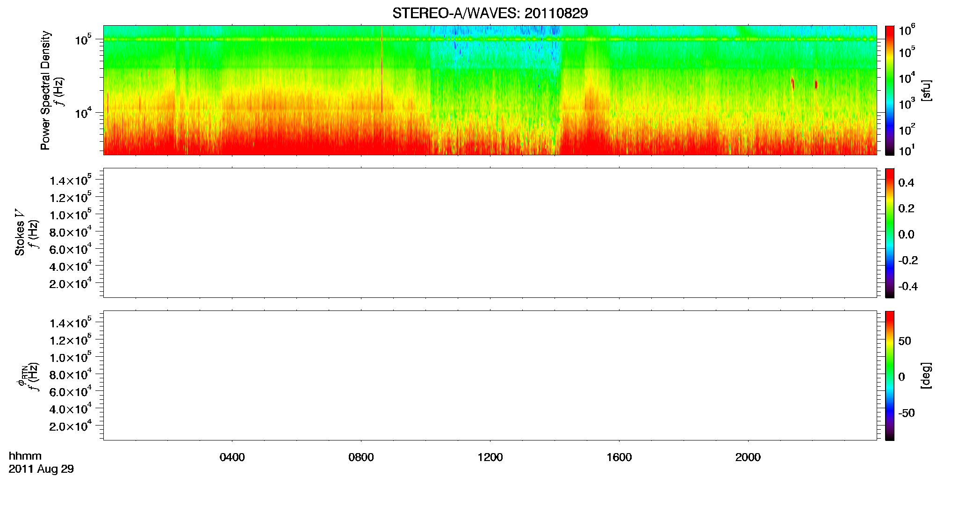The width and height of the screenshot is (980, 505).
Task: Click the empty Stokes V panel
Action: point(490,233)
